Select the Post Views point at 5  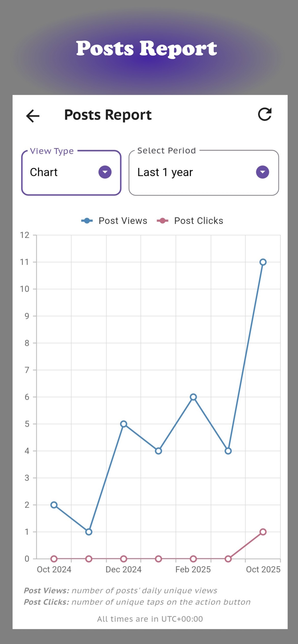pyautogui.click(x=124, y=424)
